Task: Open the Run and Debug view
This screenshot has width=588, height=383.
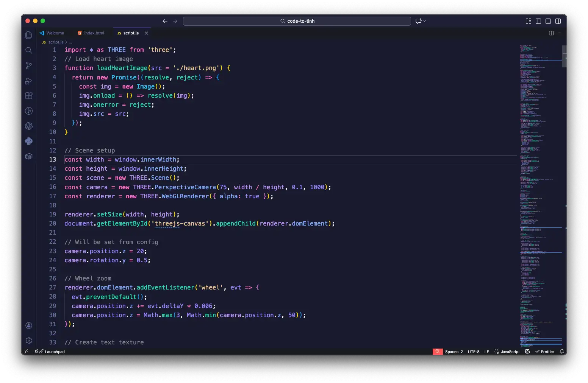Action: tap(29, 81)
